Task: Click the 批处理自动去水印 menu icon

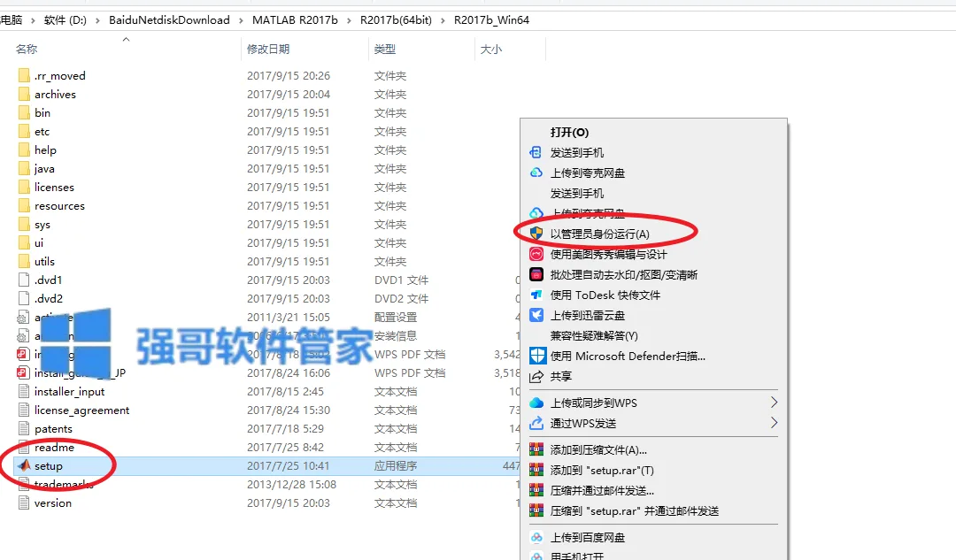Action: tap(536, 274)
